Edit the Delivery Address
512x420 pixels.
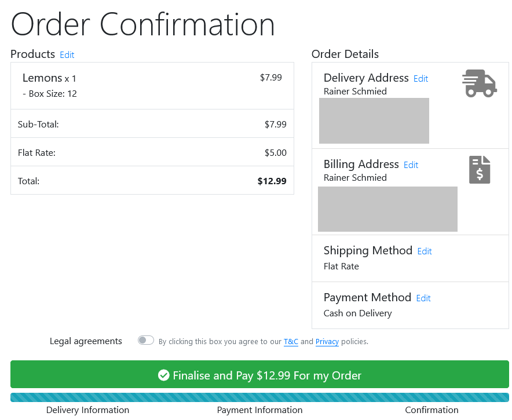(420, 79)
